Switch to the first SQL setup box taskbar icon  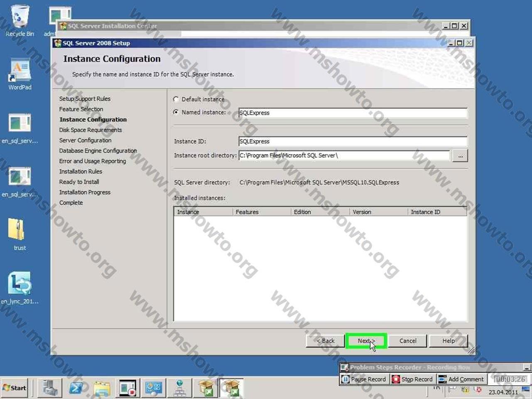pos(206,388)
